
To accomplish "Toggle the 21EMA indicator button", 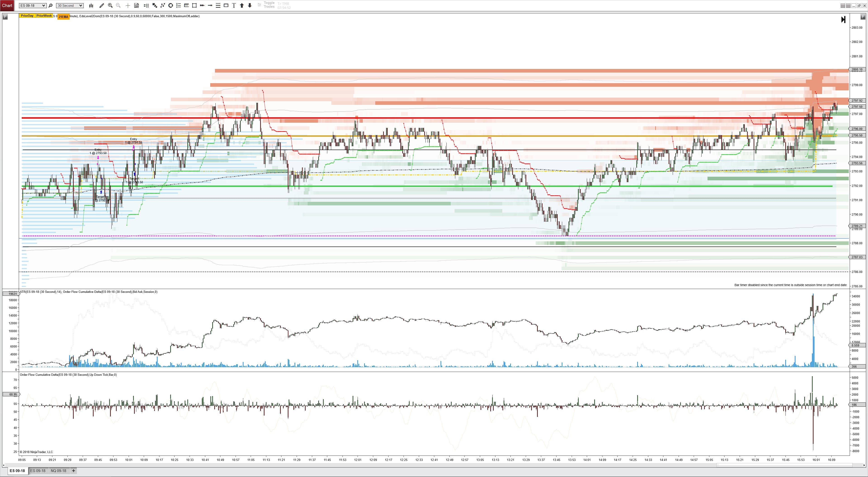I will [63, 16].
